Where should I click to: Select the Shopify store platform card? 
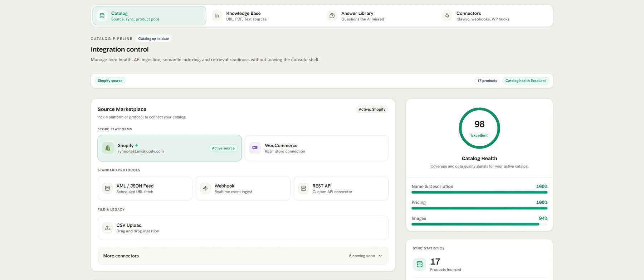click(x=170, y=148)
